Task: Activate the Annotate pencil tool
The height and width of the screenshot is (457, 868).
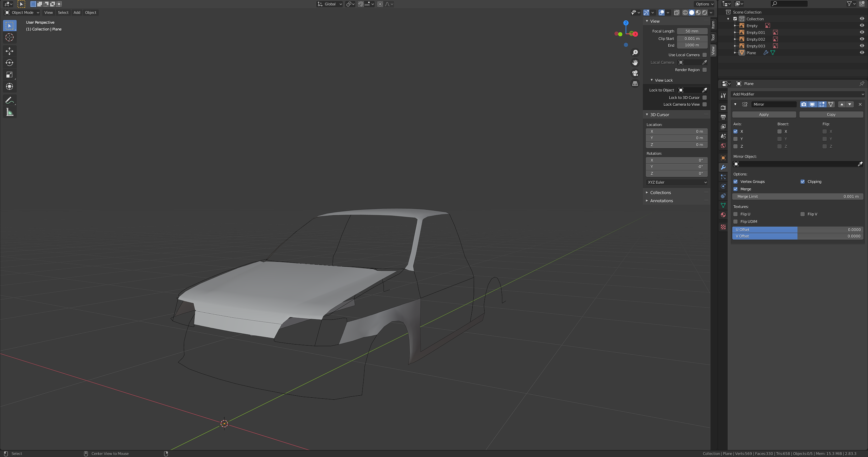Action: point(9,100)
